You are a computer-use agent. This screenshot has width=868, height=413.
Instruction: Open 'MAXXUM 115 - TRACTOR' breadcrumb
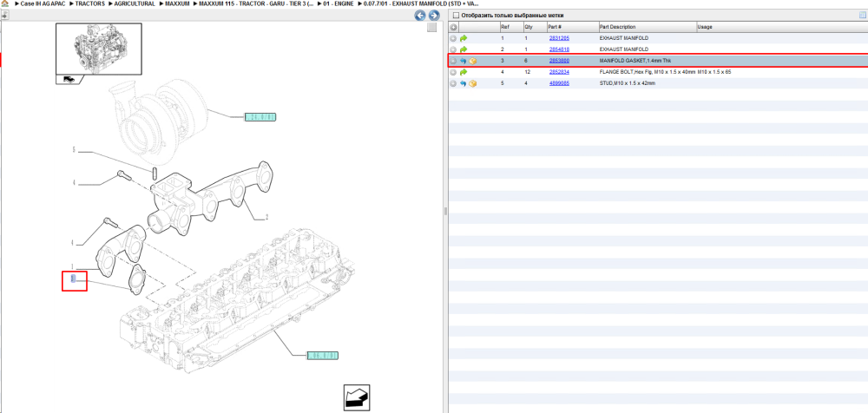[257, 3]
